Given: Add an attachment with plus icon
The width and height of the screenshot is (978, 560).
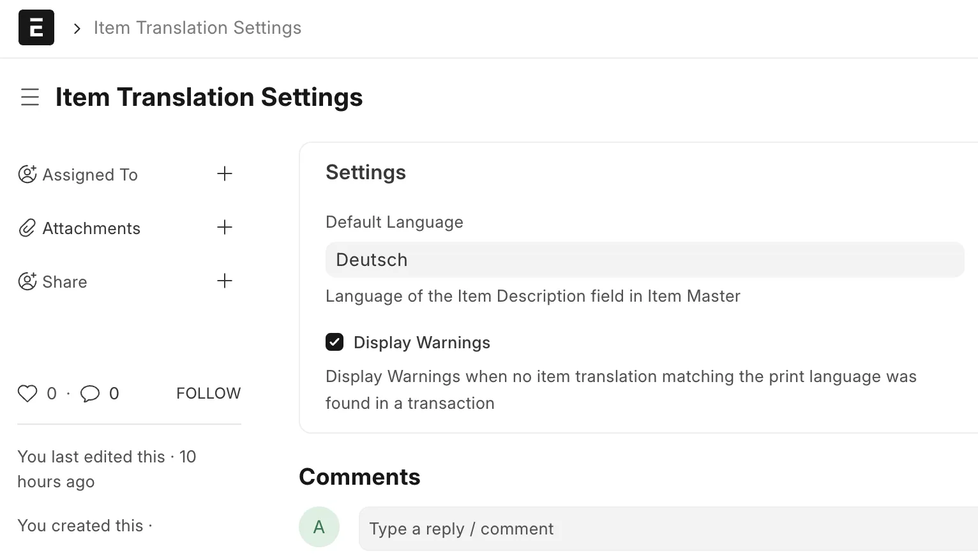Looking at the screenshot, I should pos(225,227).
